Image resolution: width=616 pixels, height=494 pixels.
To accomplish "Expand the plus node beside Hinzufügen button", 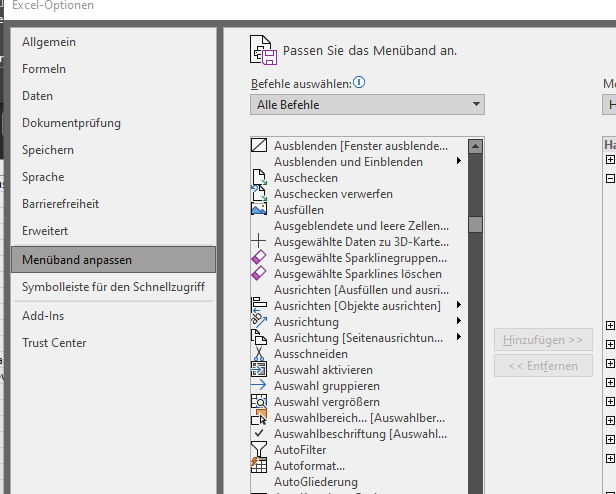I will click(610, 345).
